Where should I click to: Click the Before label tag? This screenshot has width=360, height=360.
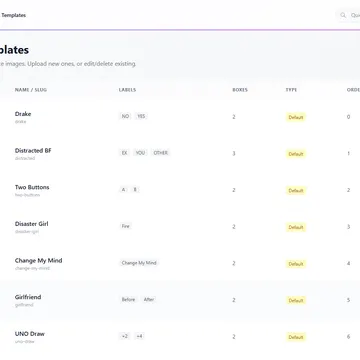click(128, 300)
